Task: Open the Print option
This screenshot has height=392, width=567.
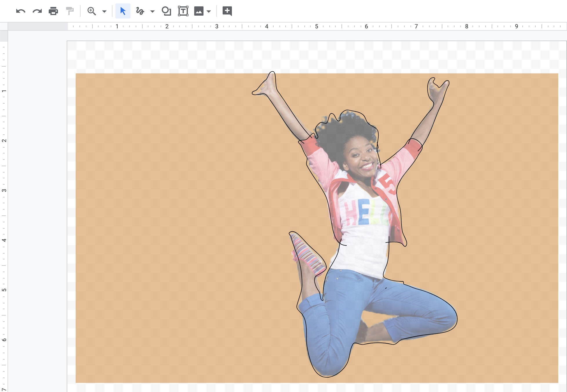Action: pyautogui.click(x=53, y=11)
